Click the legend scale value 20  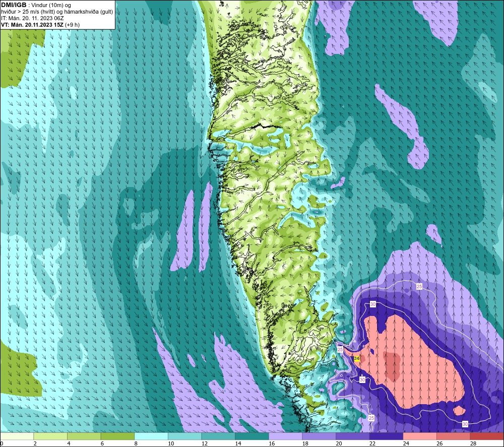[x=339, y=444]
